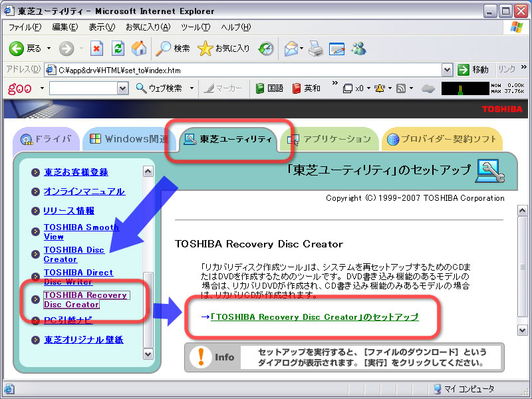Viewport: 532px width, 399px height.
Task: Switch to the アプリケーション tab
Action: click(329, 139)
